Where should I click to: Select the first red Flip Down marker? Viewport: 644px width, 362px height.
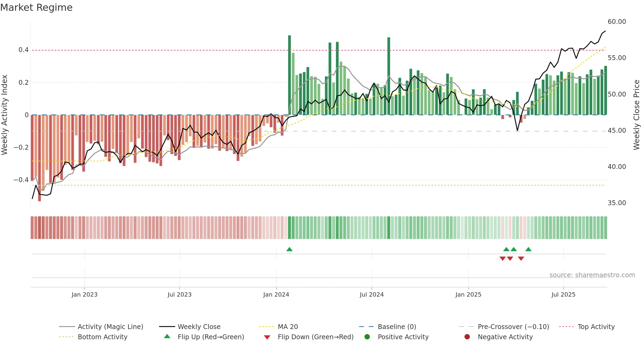coord(503,258)
